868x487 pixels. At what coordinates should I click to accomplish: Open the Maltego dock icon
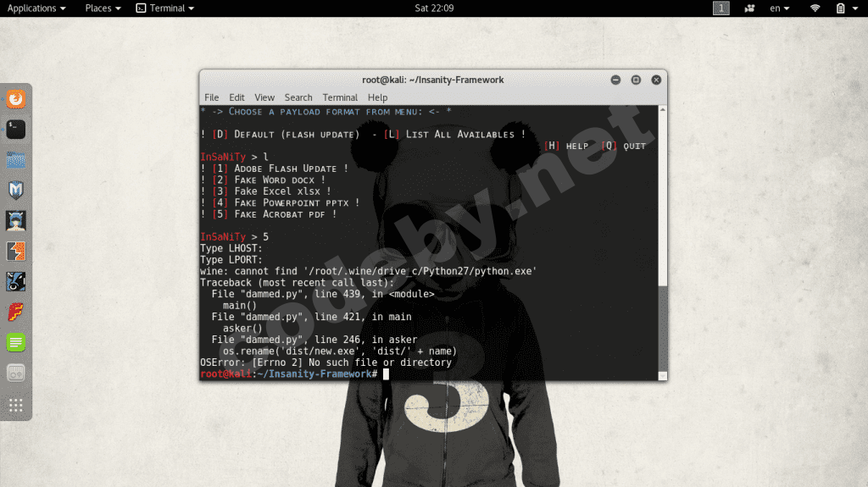click(x=15, y=282)
